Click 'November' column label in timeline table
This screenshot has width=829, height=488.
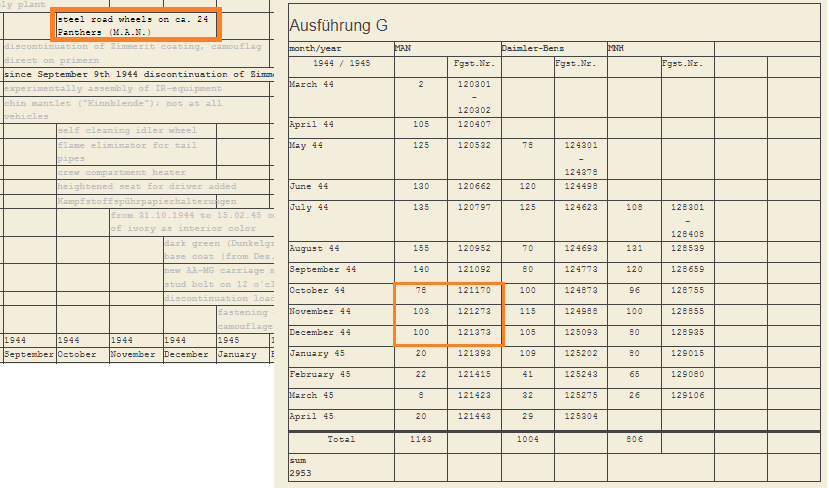pyautogui.click(x=133, y=355)
